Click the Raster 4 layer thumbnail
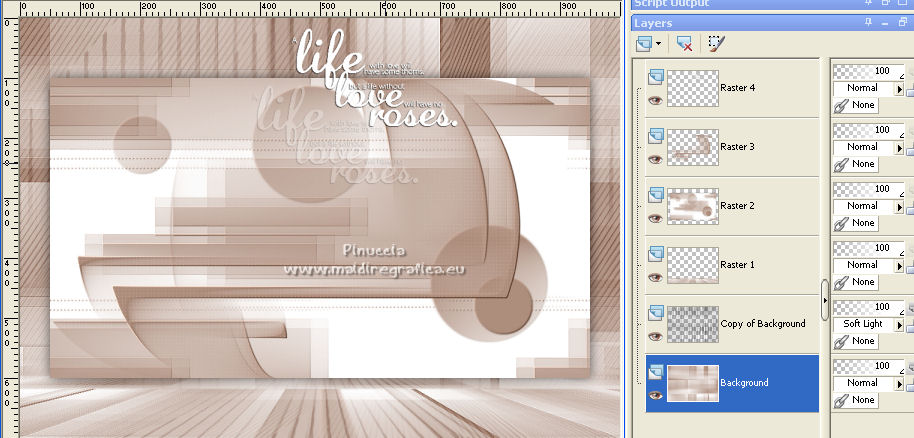This screenshot has height=438, width=914. pyautogui.click(x=692, y=88)
